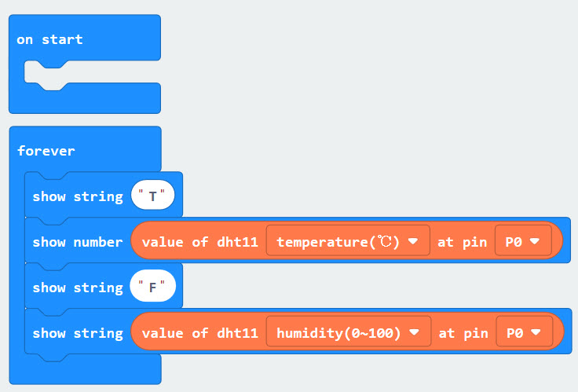Image resolution: width=578 pixels, height=392 pixels.
Task: Open P0 pin dropdown in temperature block
Action: [523, 241]
